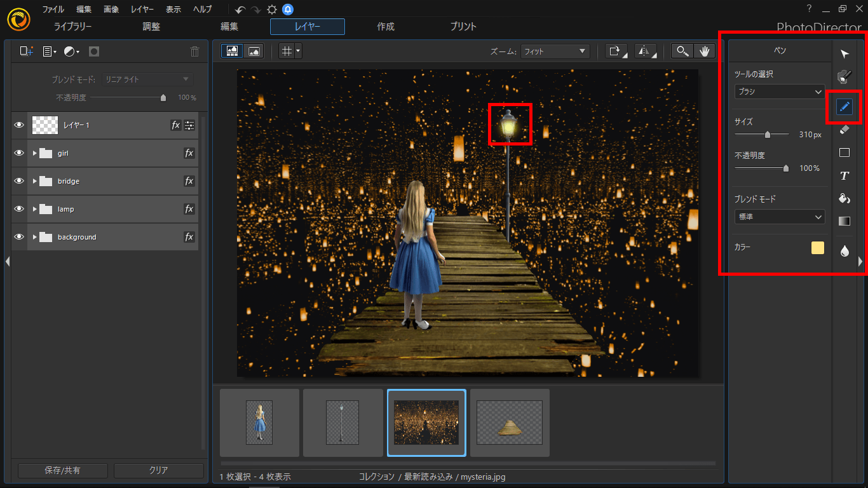868x488 pixels.
Task: Click the 保存/共有 button
Action: [x=62, y=470]
